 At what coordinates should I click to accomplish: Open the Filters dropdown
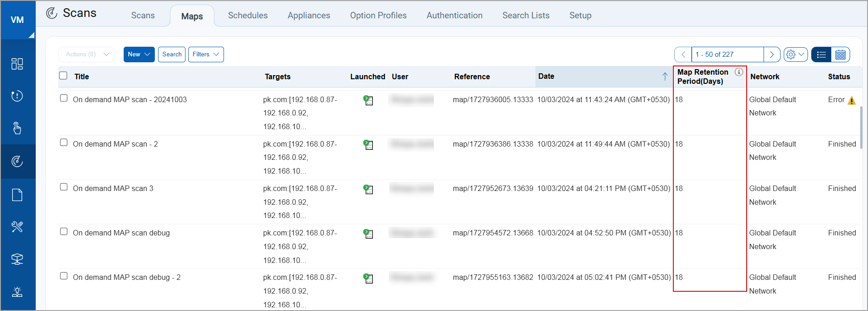pos(206,55)
